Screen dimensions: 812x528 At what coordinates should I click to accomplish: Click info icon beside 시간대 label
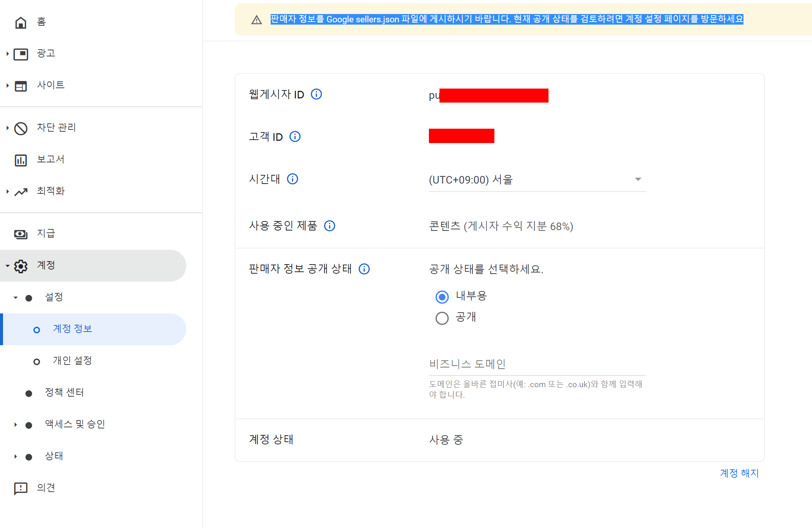(292, 179)
